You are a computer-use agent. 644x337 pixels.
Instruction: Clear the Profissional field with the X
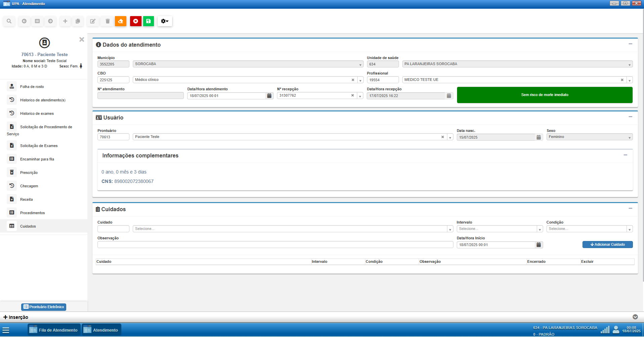coord(622,80)
